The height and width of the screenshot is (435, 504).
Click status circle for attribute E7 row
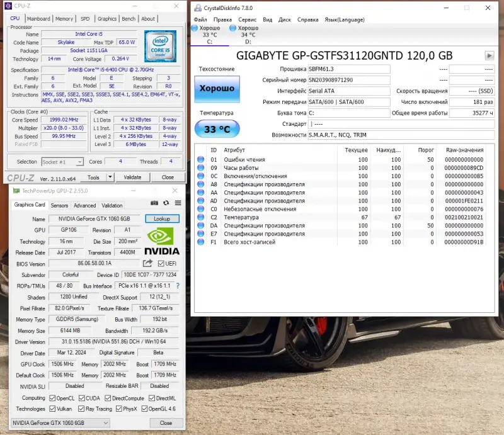pyautogui.click(x=200, y=234)
